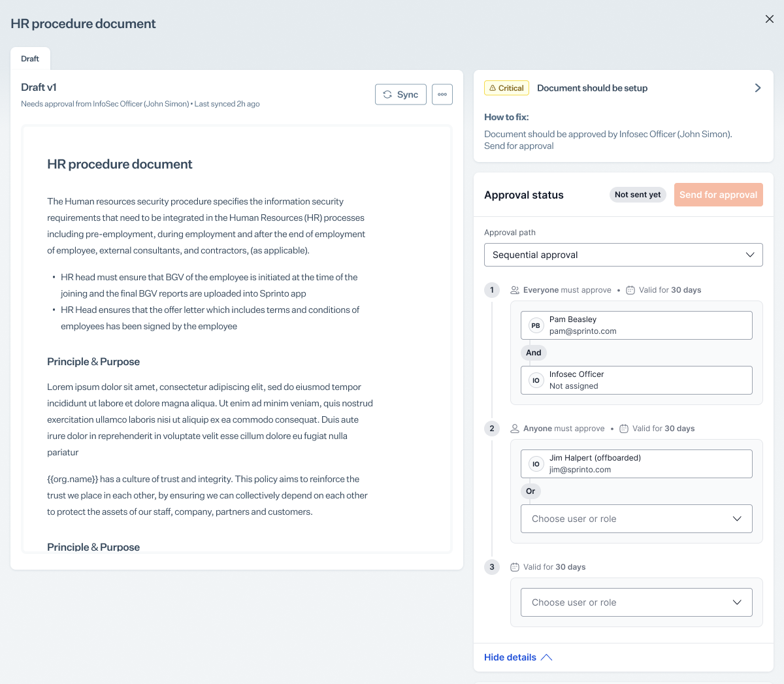This screenshot has height=684, width=784.
Task: Expand the Critical document setup alert chevron
Action: (x=757, y=88)
